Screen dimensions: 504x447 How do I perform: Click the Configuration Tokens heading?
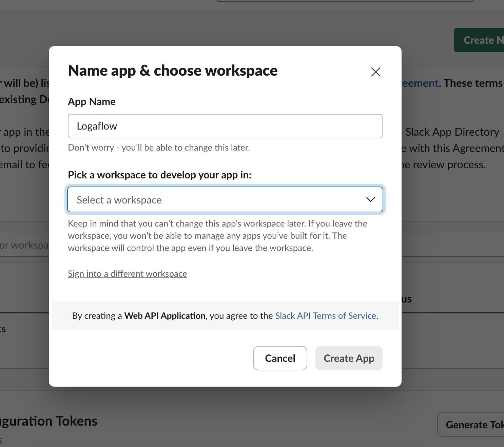(48, 421)
